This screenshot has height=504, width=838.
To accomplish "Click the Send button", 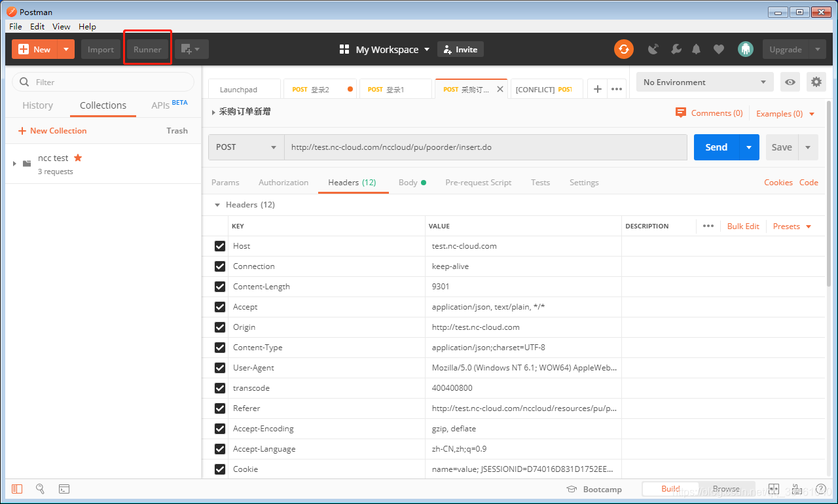I will pos(716,147).
